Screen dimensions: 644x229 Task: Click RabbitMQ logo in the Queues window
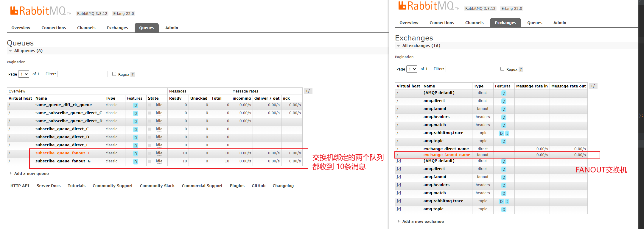coord(41,11)
